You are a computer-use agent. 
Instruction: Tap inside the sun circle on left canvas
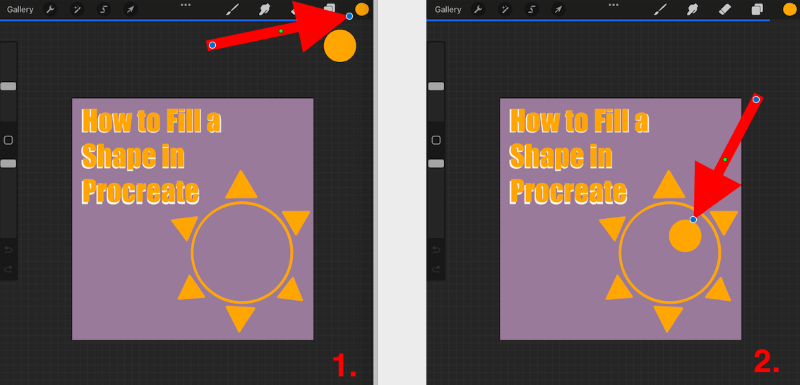(x=242, y=252)
